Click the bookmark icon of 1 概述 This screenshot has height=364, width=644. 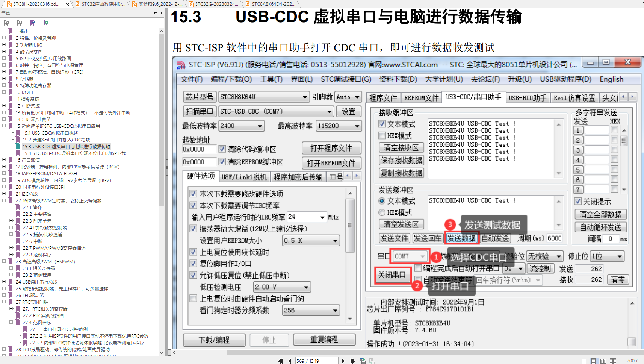click(x=11, y=31)
